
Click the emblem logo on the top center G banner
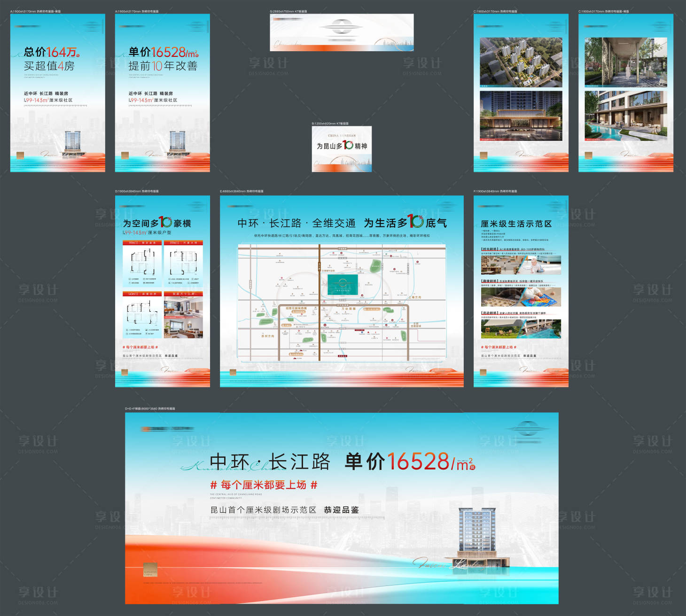pos(341,27)
